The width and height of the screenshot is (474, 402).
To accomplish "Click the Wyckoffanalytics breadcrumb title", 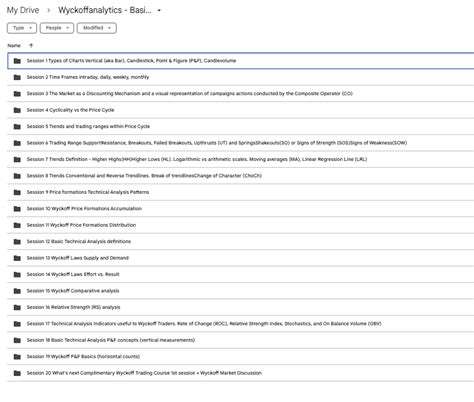I will (105, 10).
